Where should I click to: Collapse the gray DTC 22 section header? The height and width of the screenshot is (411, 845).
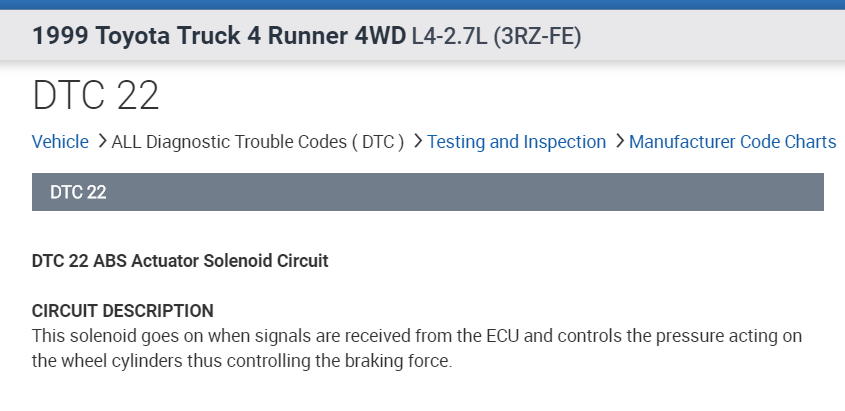coord(427,192)
